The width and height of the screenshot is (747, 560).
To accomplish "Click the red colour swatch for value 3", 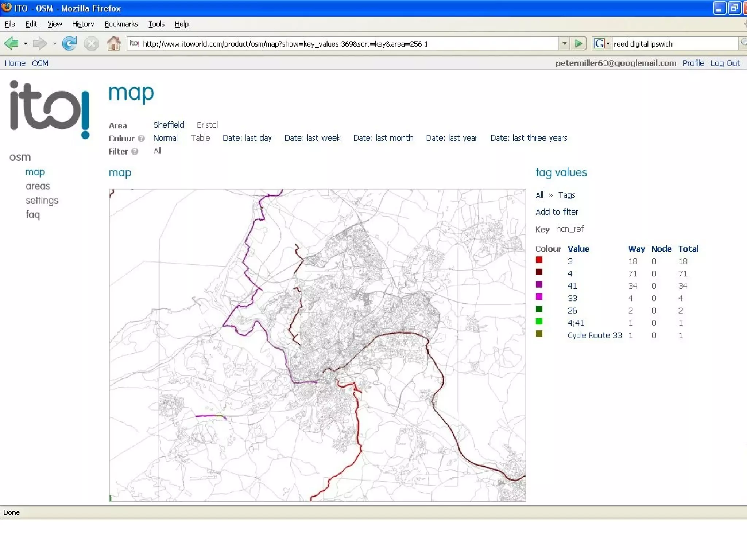I will pos(539,260).
